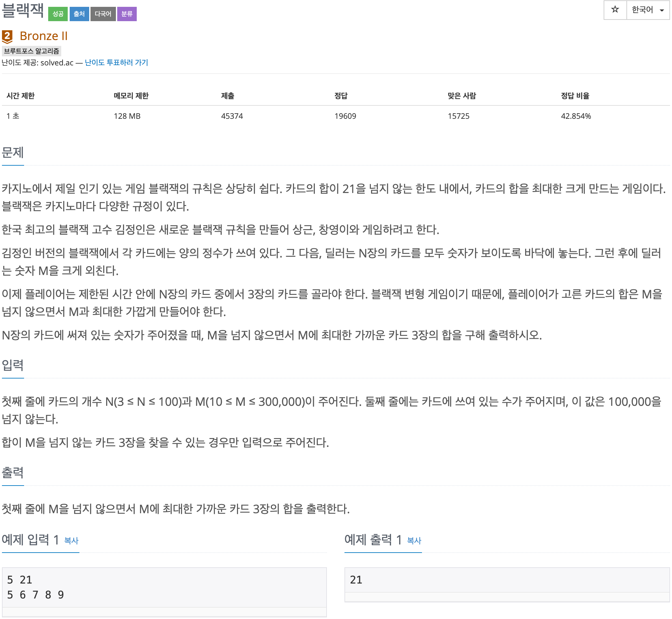Click the dropdown caret beside 한국어
The image size is (672, 619).
(663, 10)
